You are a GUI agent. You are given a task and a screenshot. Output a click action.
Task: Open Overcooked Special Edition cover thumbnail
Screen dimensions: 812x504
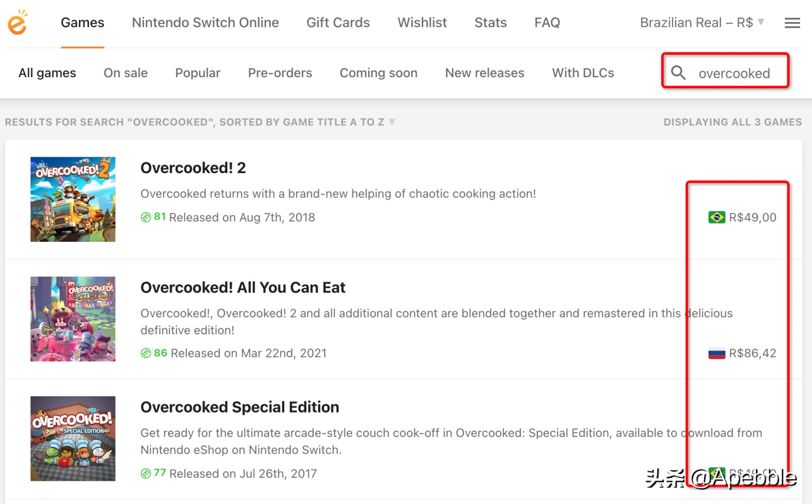point(73,439)
